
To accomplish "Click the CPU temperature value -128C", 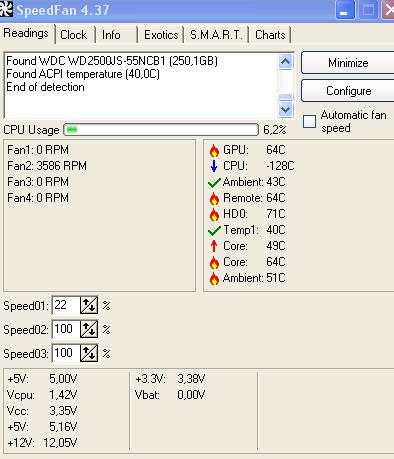I will (280, 166).
